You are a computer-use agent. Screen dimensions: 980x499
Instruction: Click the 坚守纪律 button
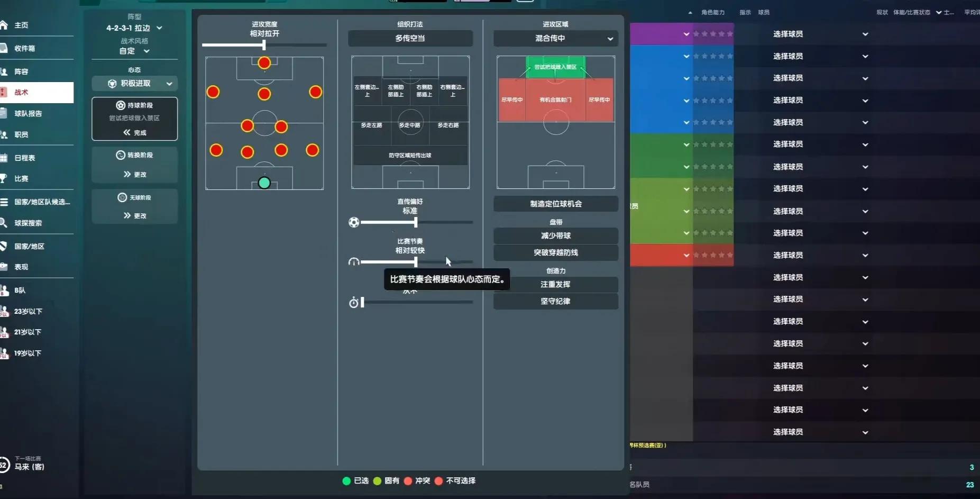point(556,301)
